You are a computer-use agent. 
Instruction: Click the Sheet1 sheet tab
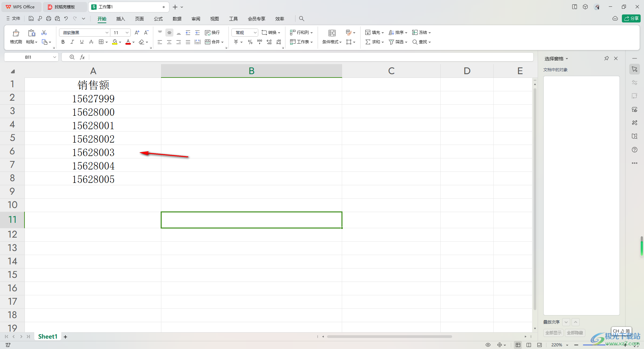pyautogui.click(x=48, y=337)
